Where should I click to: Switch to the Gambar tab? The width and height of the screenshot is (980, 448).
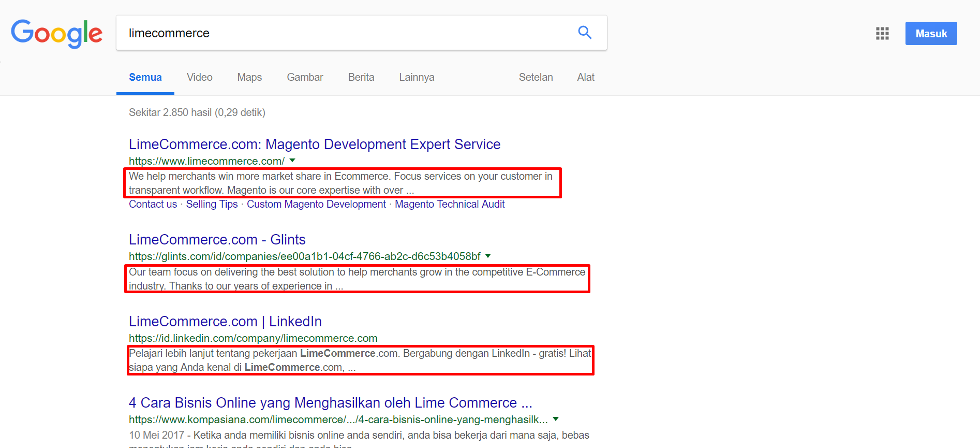(x=305, y=77)
